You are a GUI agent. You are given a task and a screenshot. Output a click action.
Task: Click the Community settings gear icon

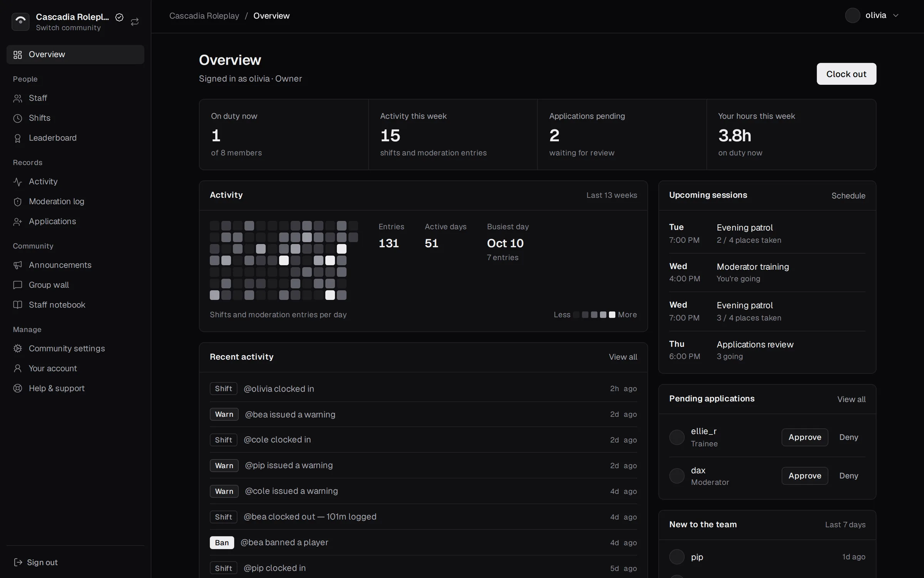pos(18,348)
